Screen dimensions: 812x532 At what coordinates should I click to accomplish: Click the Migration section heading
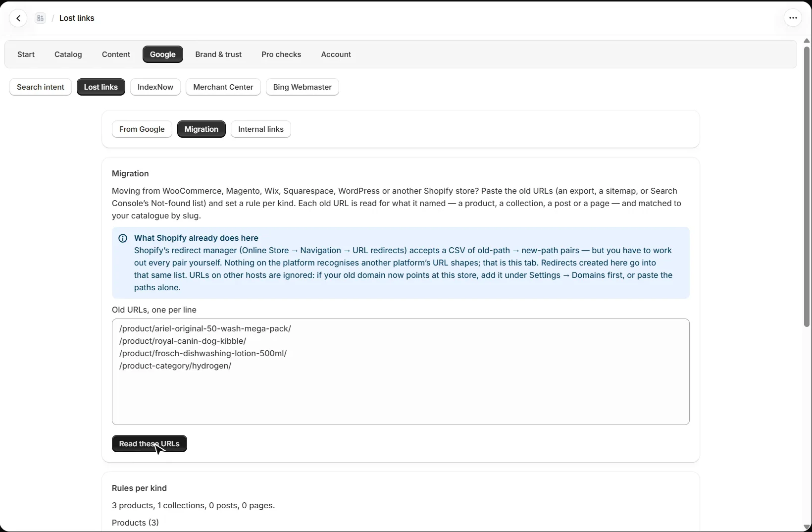130,174
